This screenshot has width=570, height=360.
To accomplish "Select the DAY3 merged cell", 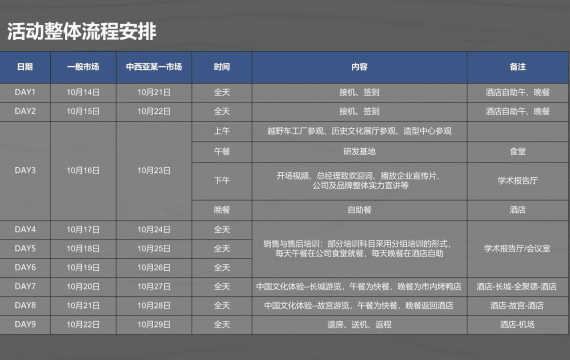I will pyautogui.click(x=25, y=171).
